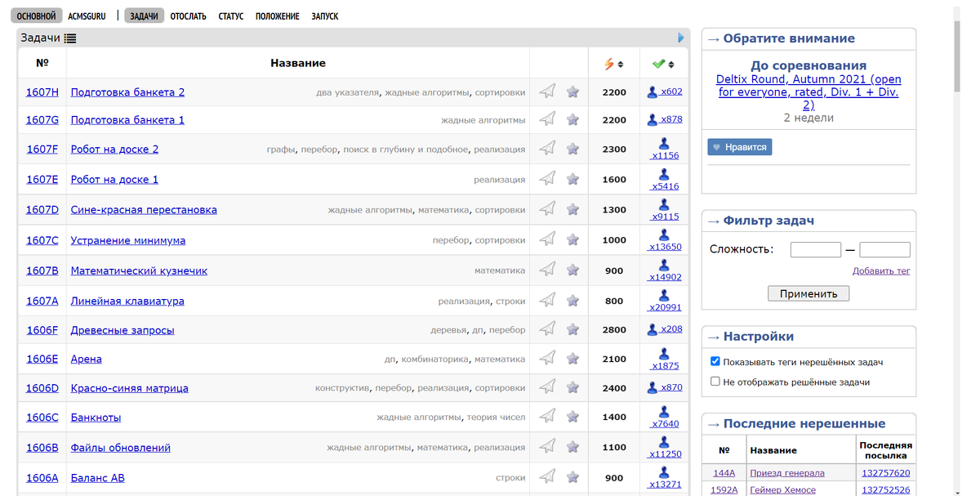Click submit paper-plane icon for 1607H

(x=548, y=92)
